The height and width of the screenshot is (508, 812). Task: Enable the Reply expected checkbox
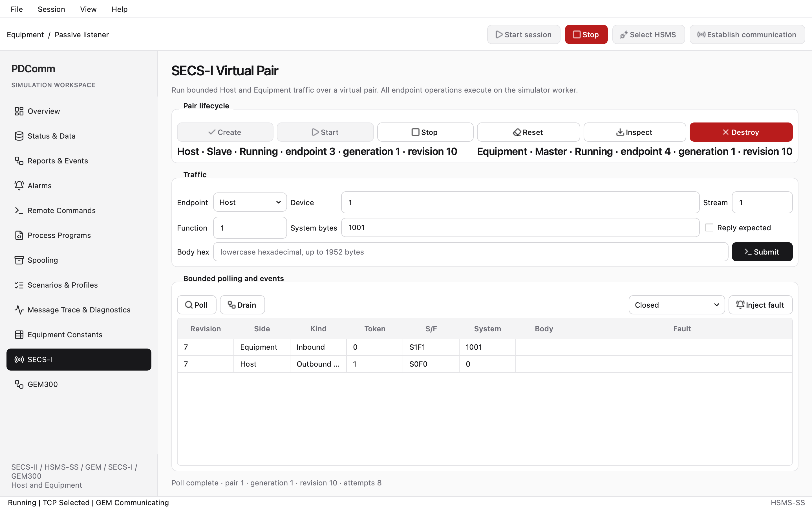pyautogui.click(x=709, y=228)
